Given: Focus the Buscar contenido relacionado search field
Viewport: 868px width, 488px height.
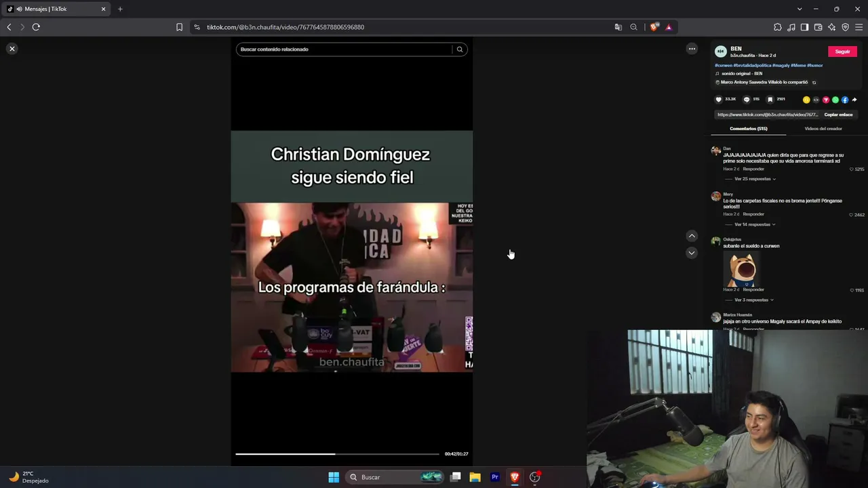Looking at the screenshot, I should (x=344, y=49).
